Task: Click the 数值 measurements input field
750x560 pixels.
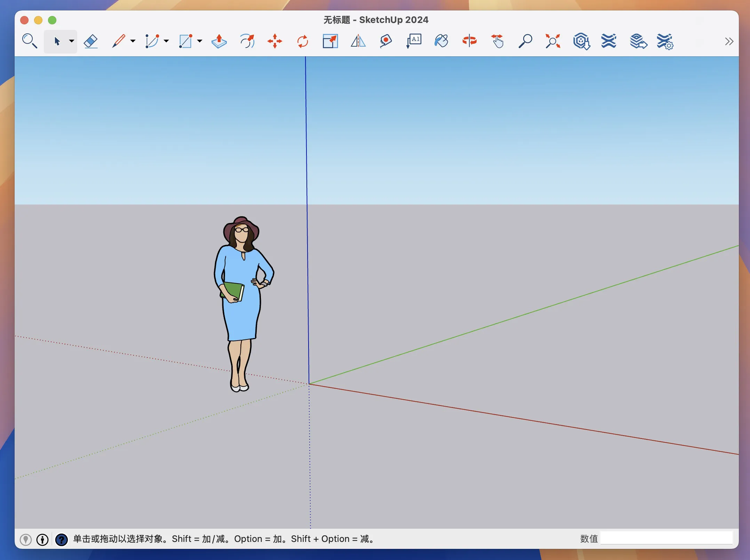Action: tap(667, 538)
